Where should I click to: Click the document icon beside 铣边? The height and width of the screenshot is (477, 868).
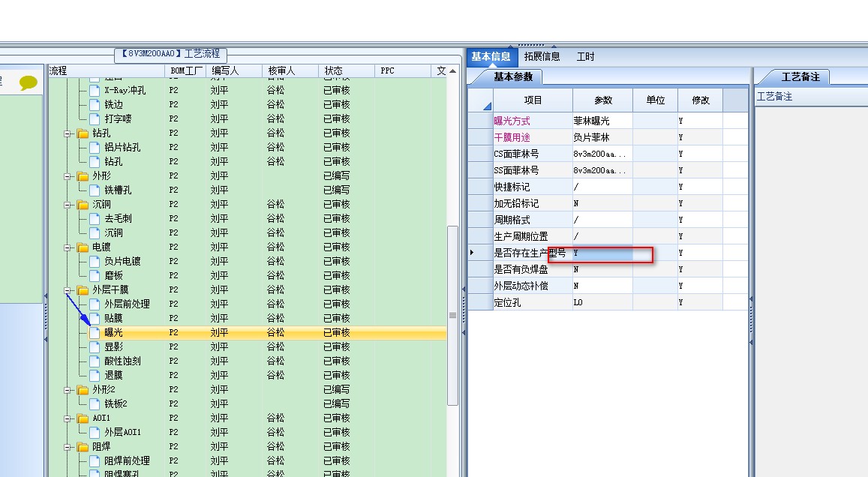(x=95, y=104)
